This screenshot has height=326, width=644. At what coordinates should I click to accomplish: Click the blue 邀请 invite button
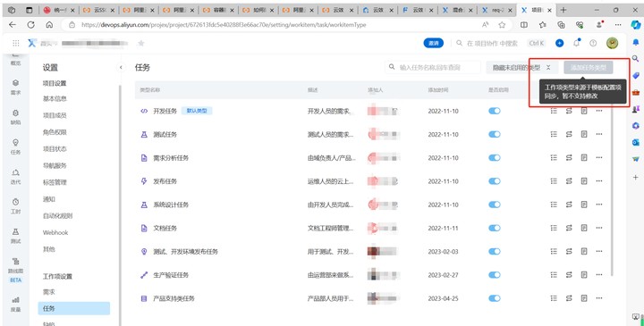(434, 43)
